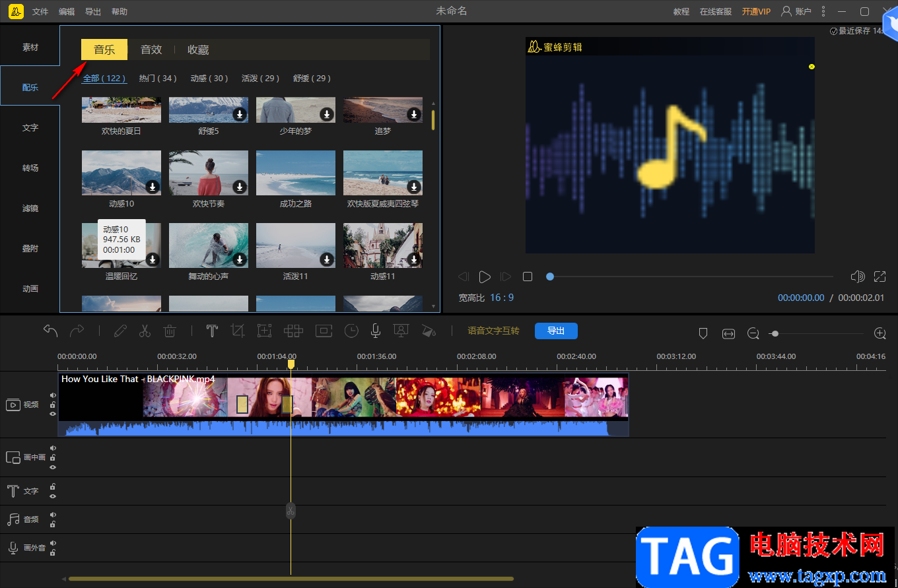The width and height of the screenshot is (898, 588).
Task: Click the fit-timeline-to-width icon
Action: [728, 334]
